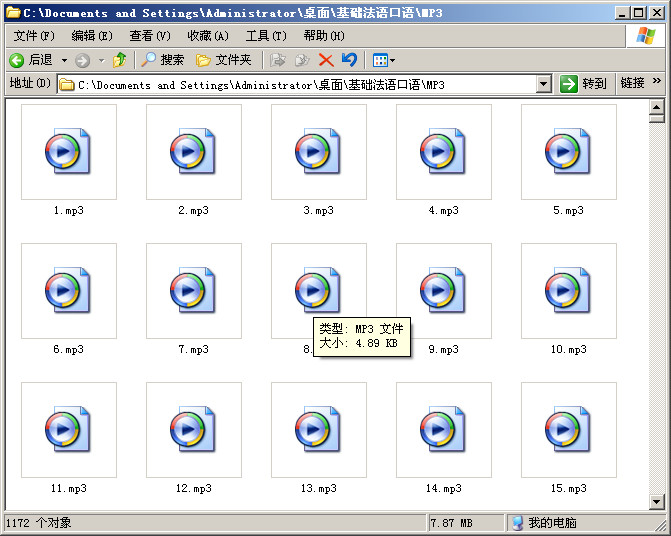Screen dimensions: 671x536
Task: Select the 14.mp3 media icon
Action: [443, 429]
